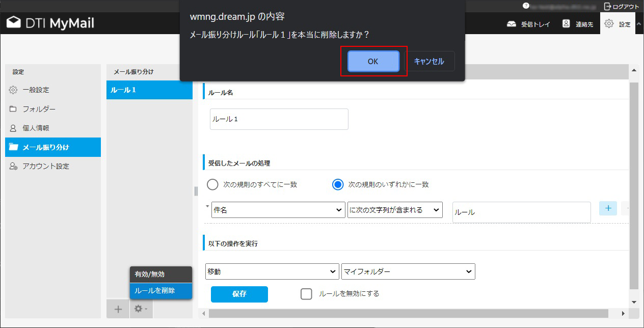The image size is (644, 328).
Task: Click the condition value field 'ルール'
Action: 522,212
